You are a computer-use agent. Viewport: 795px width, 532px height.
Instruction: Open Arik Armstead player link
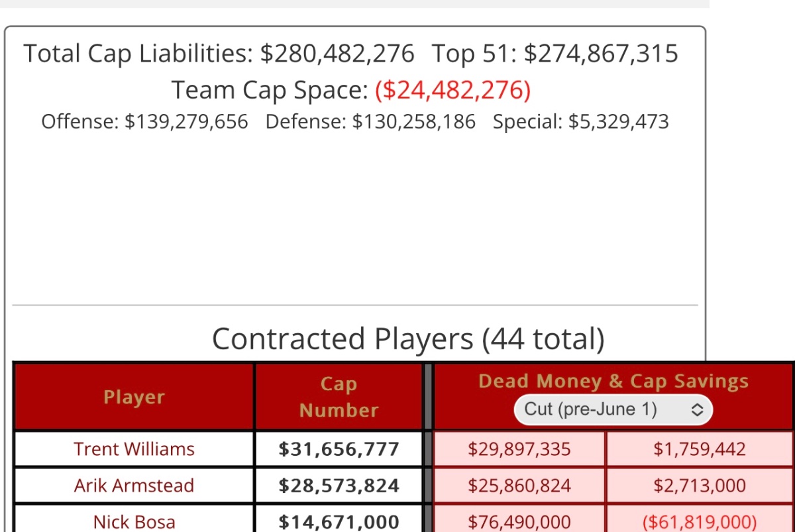point(134,486)
